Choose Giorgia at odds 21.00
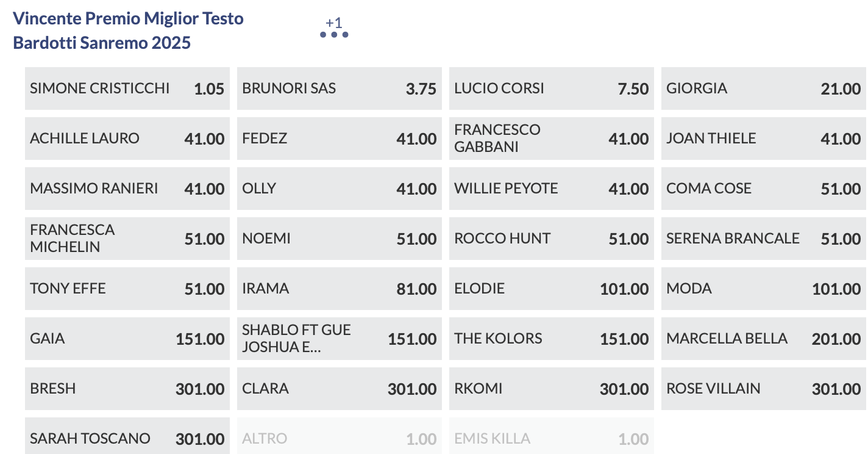 763,88
